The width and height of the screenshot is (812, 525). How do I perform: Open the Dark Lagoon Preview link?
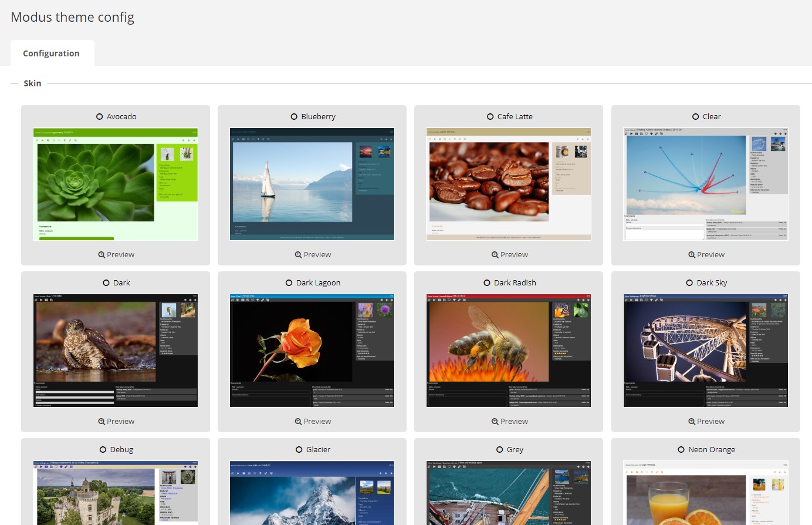click(313, 422)
